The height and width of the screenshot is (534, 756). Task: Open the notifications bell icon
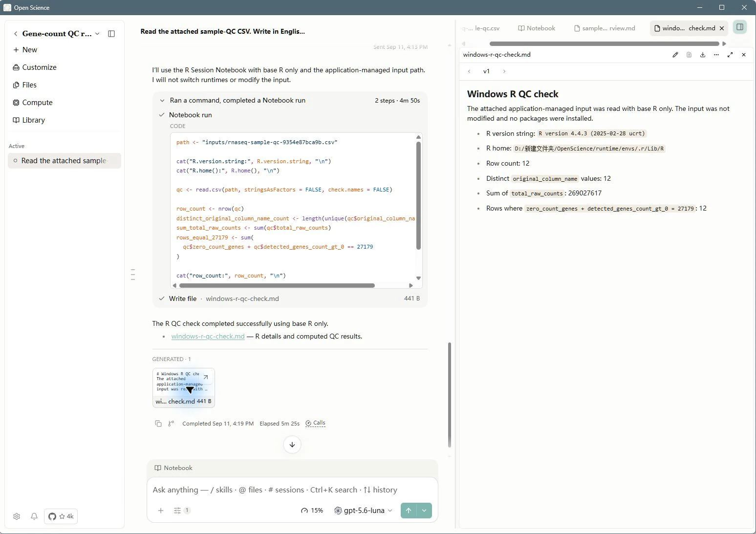click(x=34, y=516)
